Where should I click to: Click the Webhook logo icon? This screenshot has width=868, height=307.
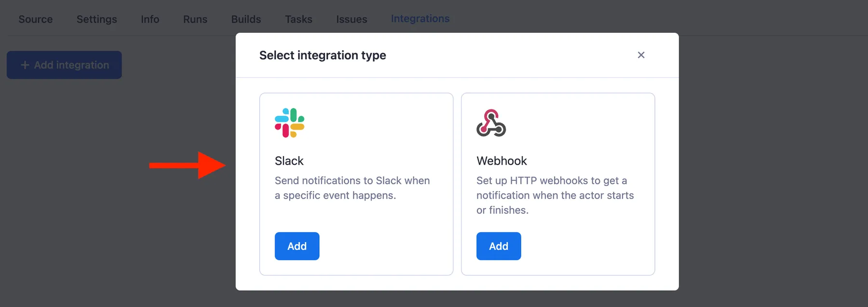(491, 122)
